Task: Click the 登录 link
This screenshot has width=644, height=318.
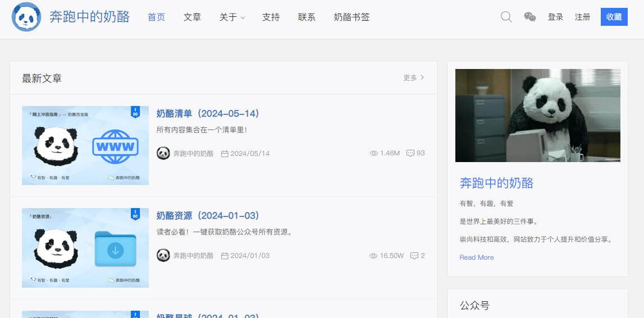Action: (555, 17)
